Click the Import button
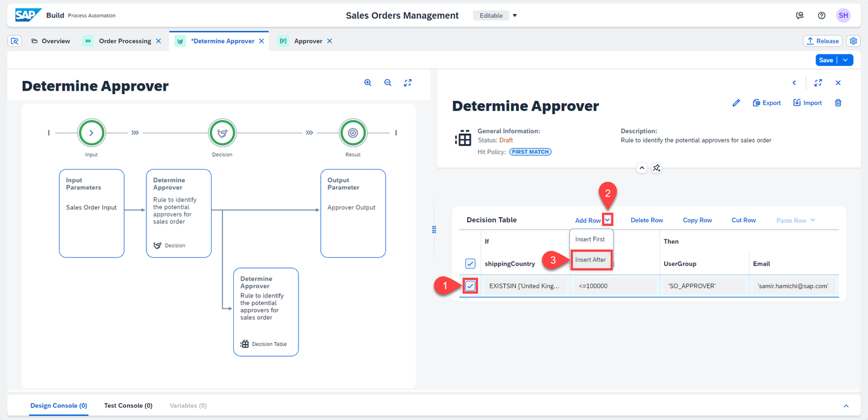The height and width of the screenshot is (420, 868). coord(808,103)
